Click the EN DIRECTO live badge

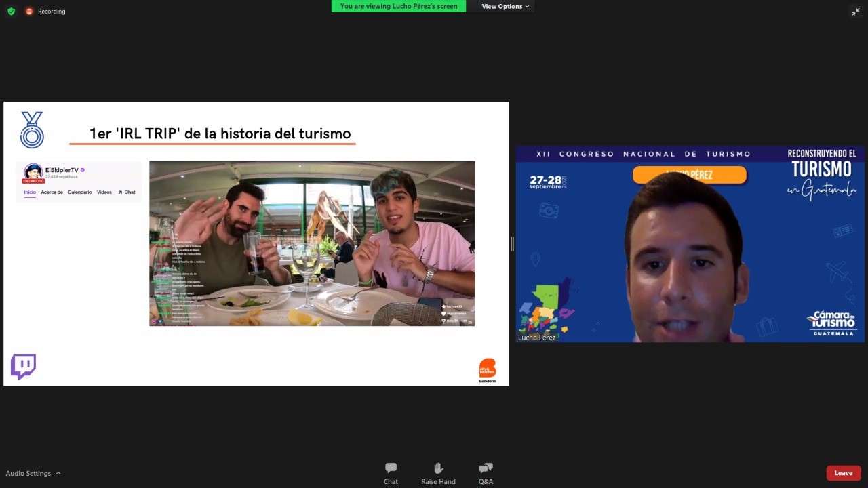click(33, 181)
